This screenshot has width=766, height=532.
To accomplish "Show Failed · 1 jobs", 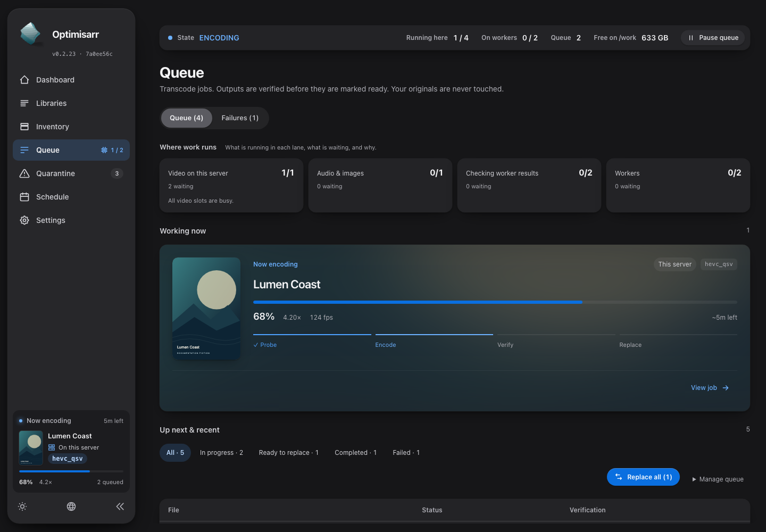I will tap(406, 453).
